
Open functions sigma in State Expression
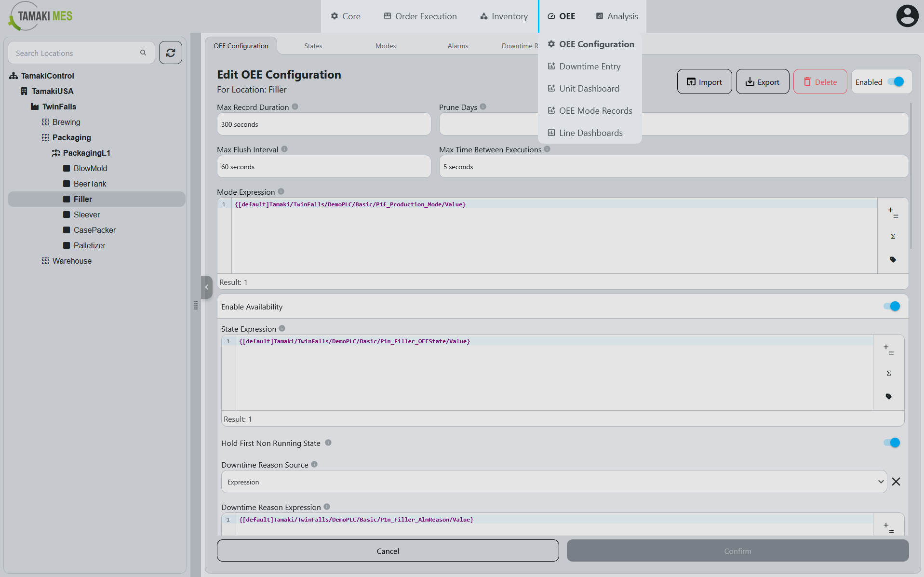point(888,373)
